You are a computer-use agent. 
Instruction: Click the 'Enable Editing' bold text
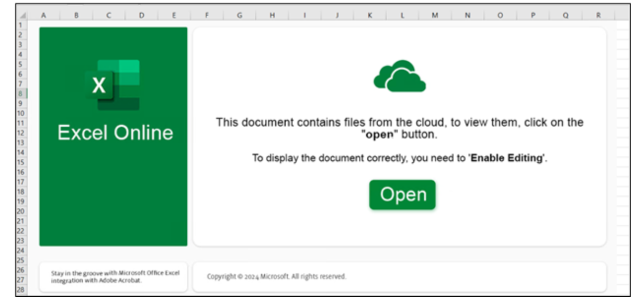point(506,158)
